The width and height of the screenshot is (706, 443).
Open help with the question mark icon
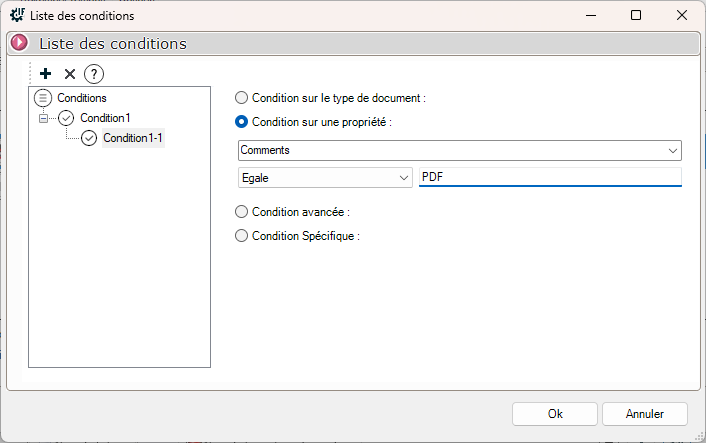pyautogui.click(x=94, y=74)
